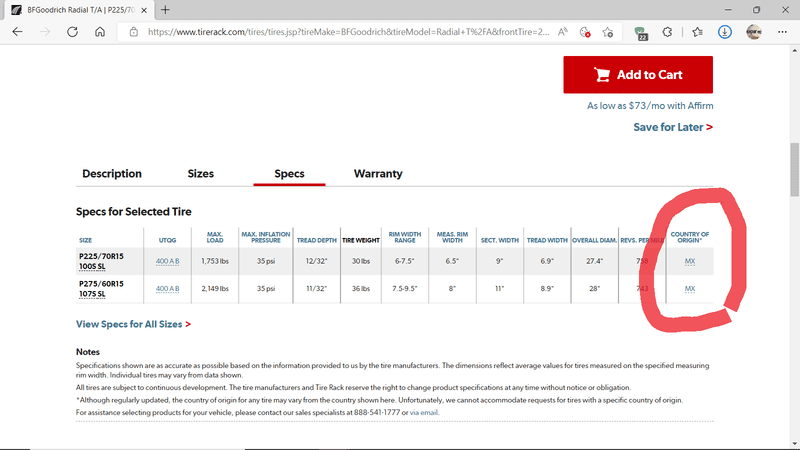This screenshot has height=450, width=800.
Task: Click the 107S SL service description
Action: point(92,294)
